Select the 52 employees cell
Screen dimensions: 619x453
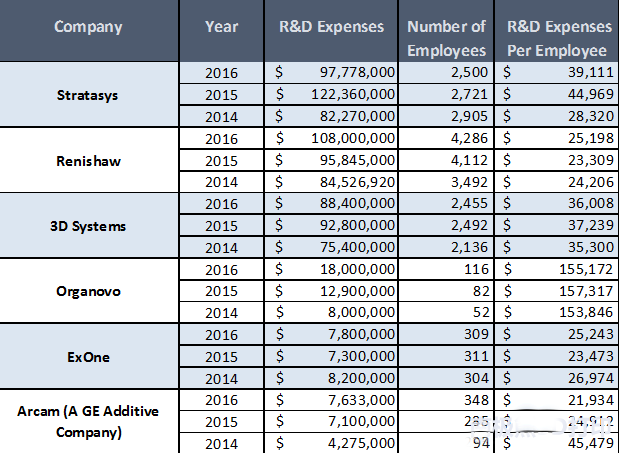(x=446, y=313)
